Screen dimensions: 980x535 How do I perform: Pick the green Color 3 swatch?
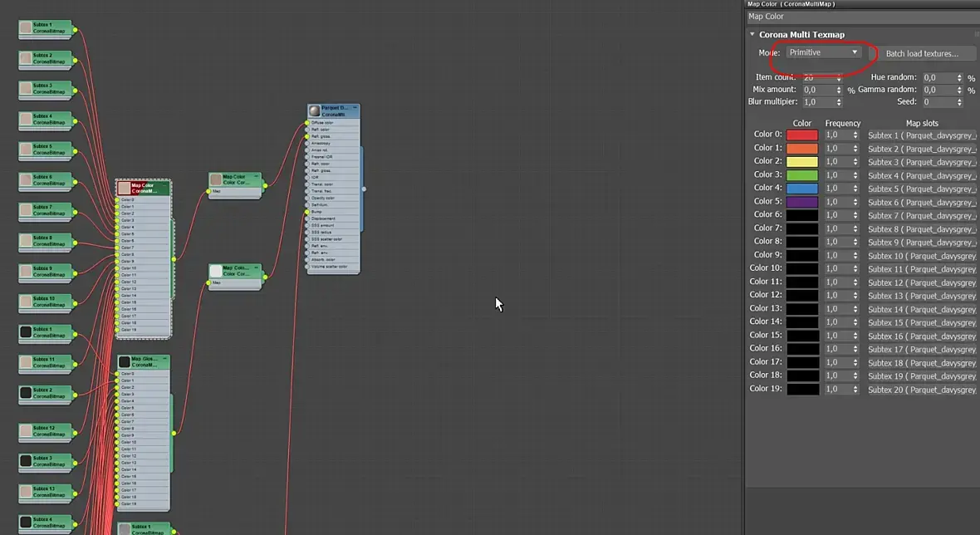[x=802, y=175]
